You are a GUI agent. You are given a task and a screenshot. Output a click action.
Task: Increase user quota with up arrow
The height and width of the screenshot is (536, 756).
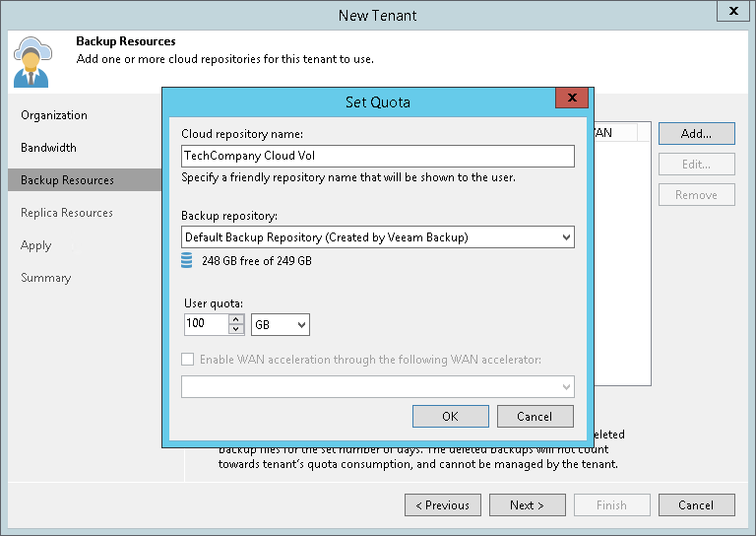pos(236,319)
